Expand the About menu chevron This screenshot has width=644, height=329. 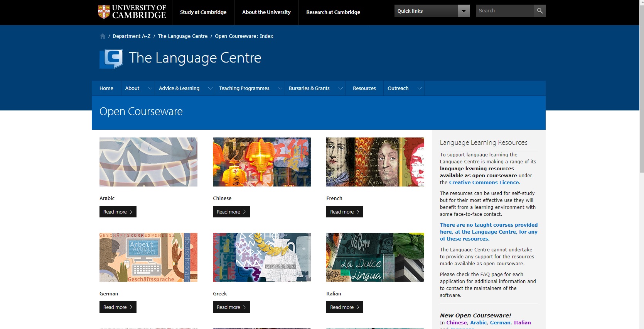[x=150, y=88]
